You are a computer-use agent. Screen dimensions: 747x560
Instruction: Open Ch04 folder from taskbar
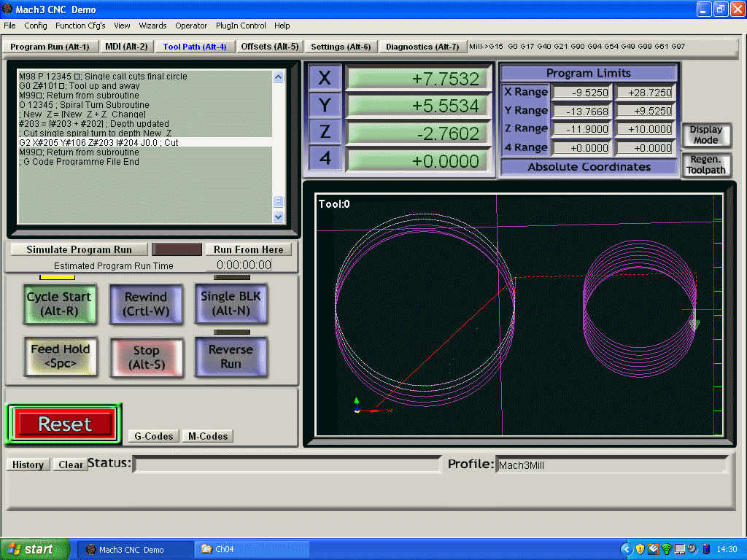[252, 550]
